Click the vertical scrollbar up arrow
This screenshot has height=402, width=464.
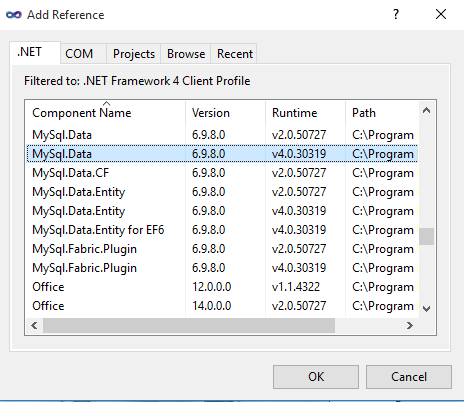426,110
